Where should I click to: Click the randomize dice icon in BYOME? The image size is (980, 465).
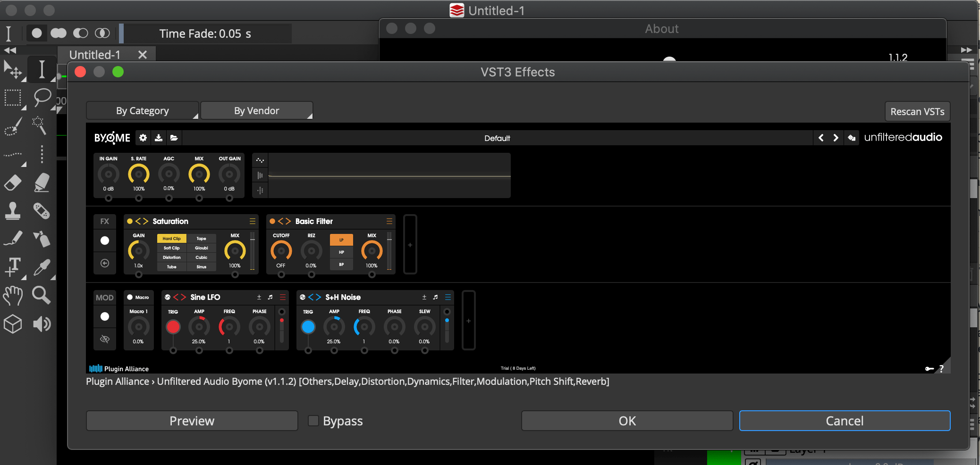tap(852, 138)
